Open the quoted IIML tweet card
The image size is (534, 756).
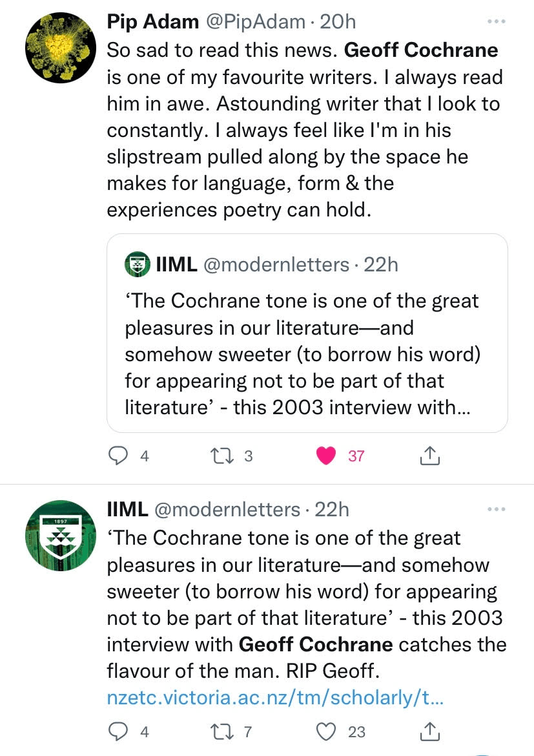(307, 349)
